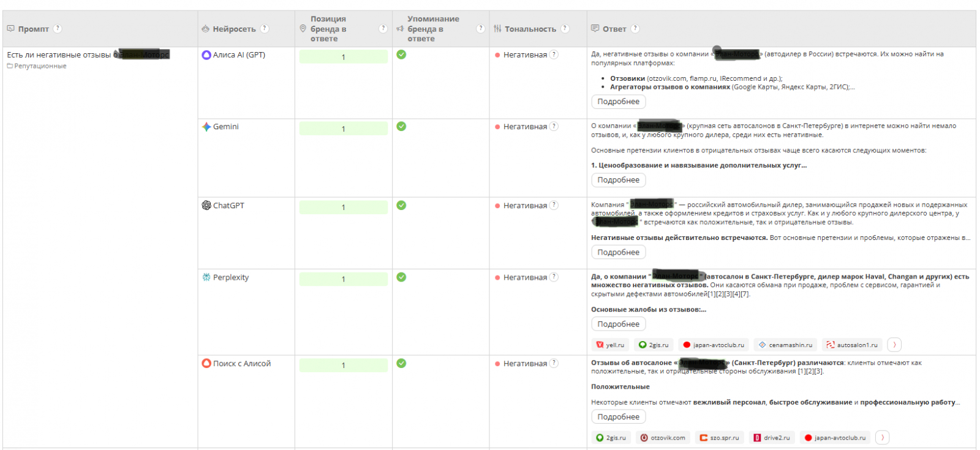The width and height of the screenshot is (980, 450).
Task: Open the cenamashin.ru source chip
Action: tap(786, 345)
